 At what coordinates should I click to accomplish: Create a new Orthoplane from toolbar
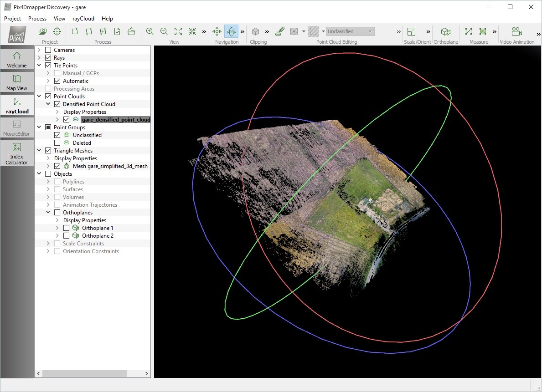pos(445,31)
